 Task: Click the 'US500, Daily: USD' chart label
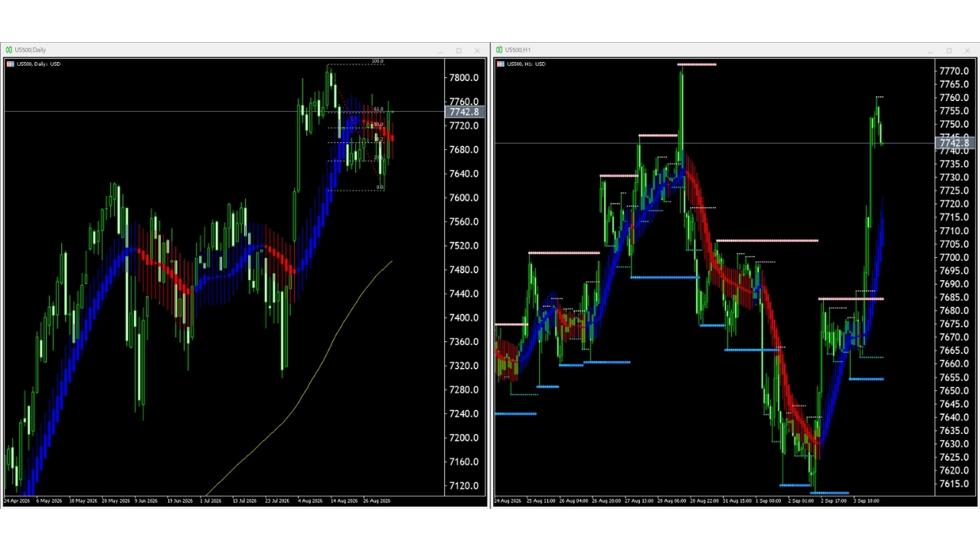point(38,64)
